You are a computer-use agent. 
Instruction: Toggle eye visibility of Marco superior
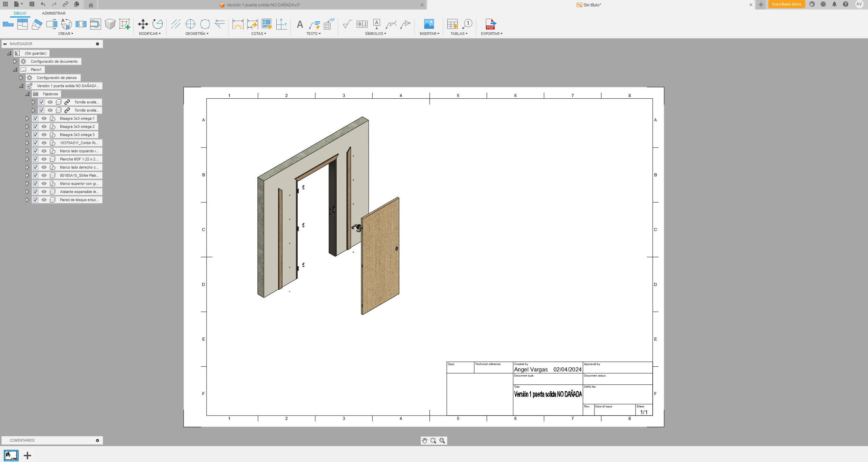tap(44, 184)
